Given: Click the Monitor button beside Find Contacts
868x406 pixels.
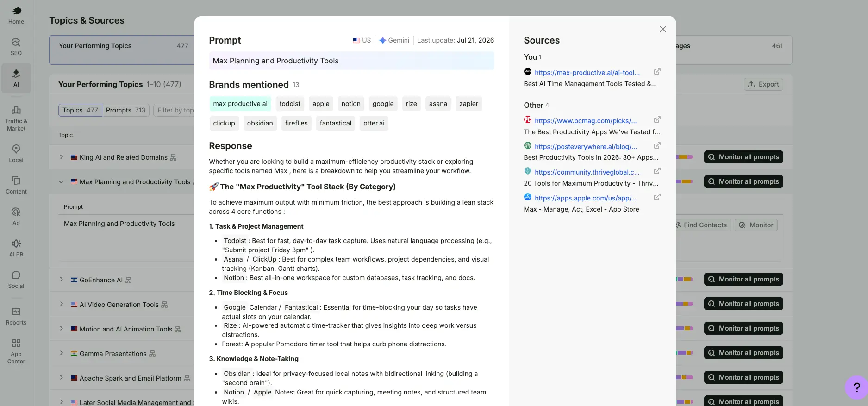Looking at the screenshot, I should click(756, 225).
